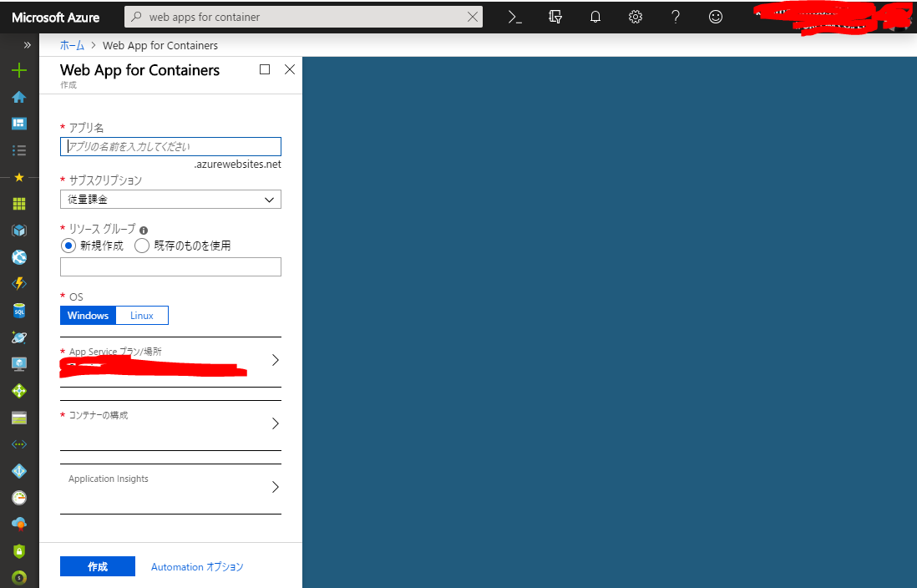Open Function Apps lightning icon
The height and width of the screenshot is (588, 917).
point(19,284)
